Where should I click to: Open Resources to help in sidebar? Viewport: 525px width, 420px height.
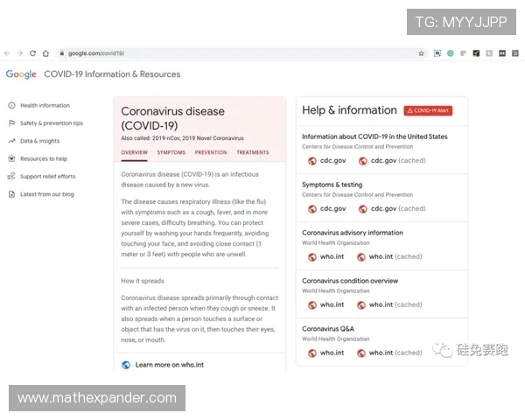coord(44,158)
